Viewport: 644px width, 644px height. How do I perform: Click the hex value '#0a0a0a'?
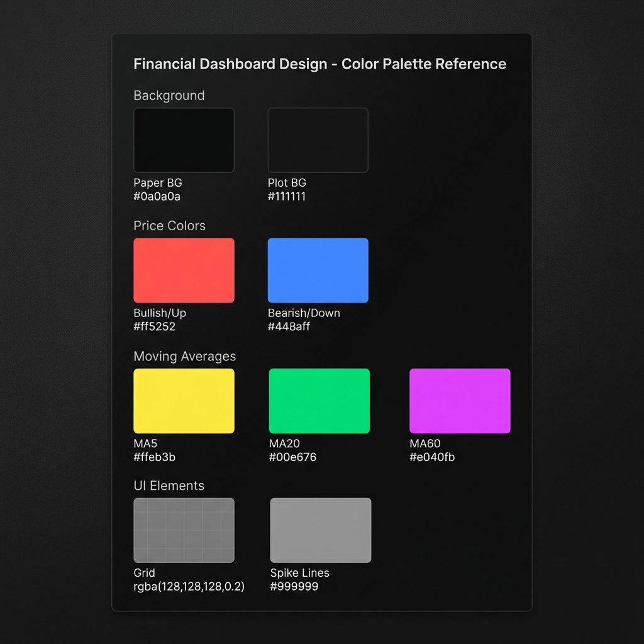point(157,196)
